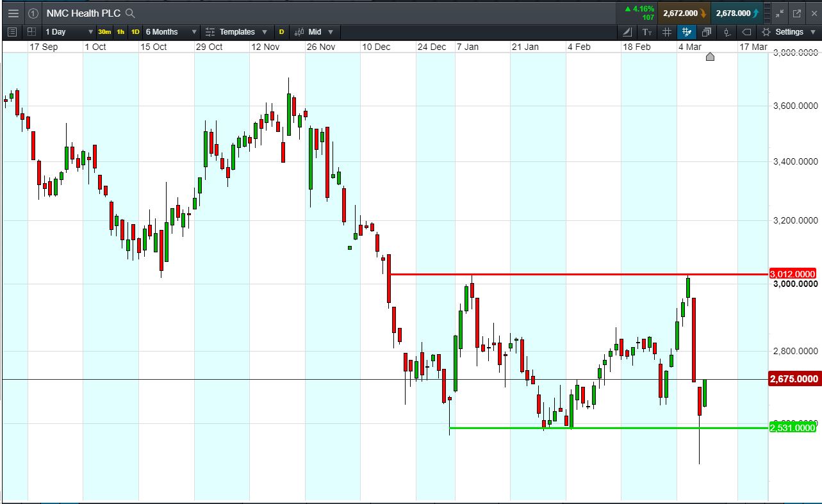This screenshot has height=504, width=822.
Task: Select the green 2,531.0000 price label
Action: [793, 428]
